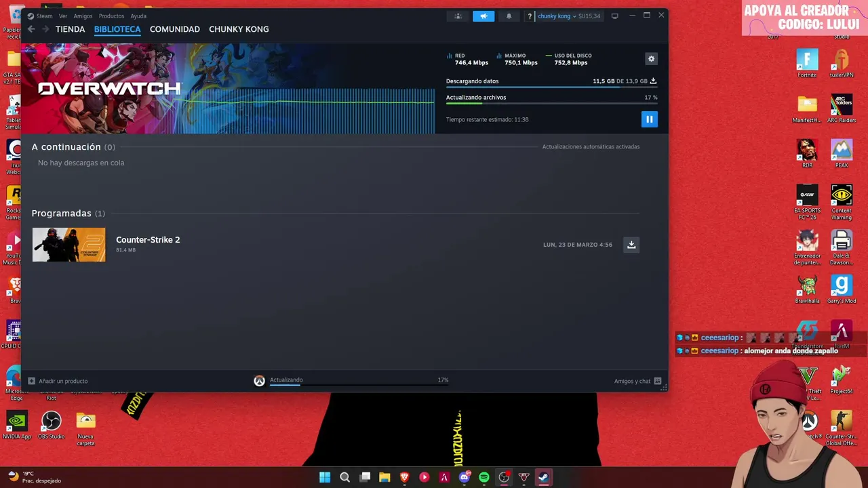Open the OBS Studio desktop shortcut

pos(52,425)
